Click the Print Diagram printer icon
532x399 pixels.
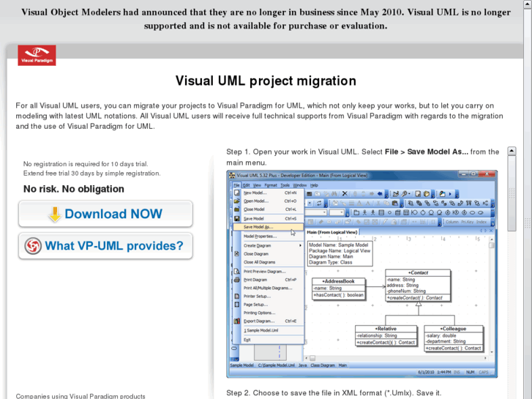click(x=237, y=280)
